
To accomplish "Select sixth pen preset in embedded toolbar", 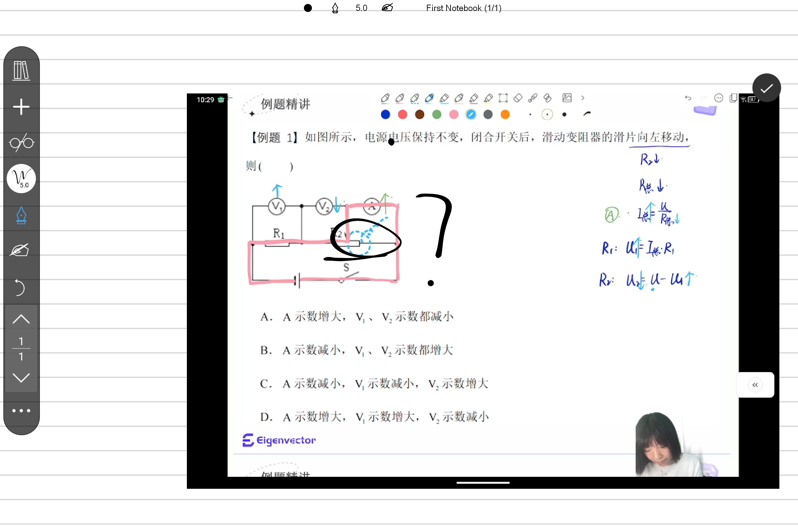I will click(459, 98).
